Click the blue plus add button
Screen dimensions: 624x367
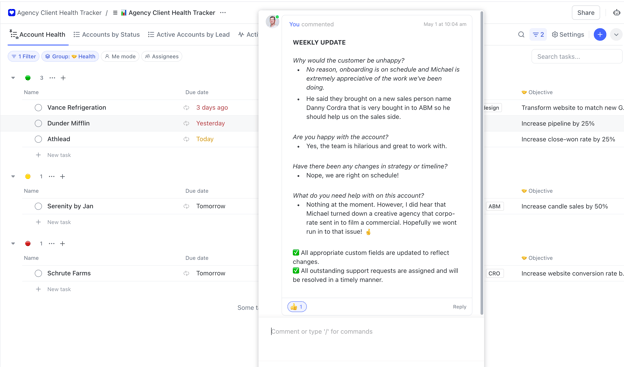(x=600, y=35)
